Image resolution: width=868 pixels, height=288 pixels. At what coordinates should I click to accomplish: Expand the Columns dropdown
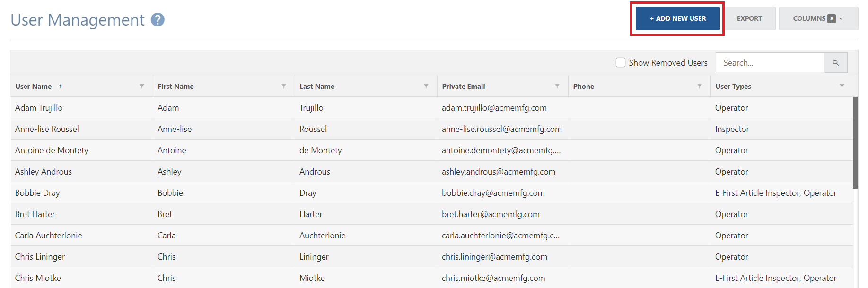[x=818, y=18]
